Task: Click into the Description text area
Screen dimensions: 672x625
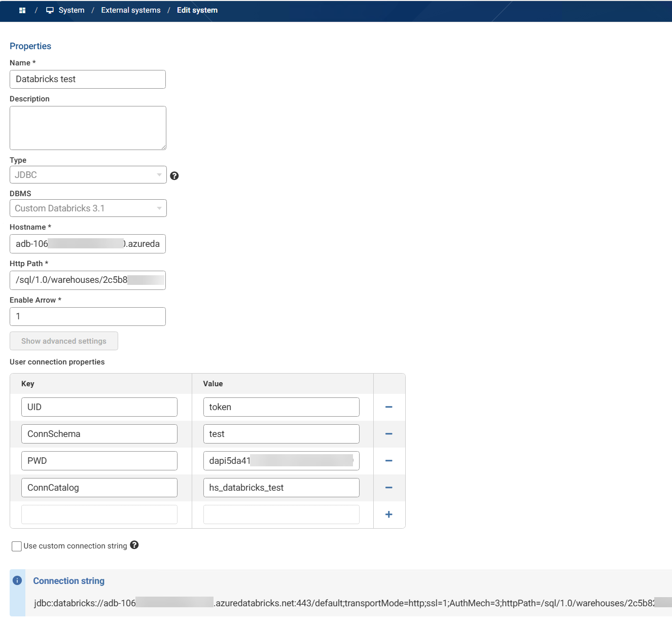Action: tap(88, 128)
